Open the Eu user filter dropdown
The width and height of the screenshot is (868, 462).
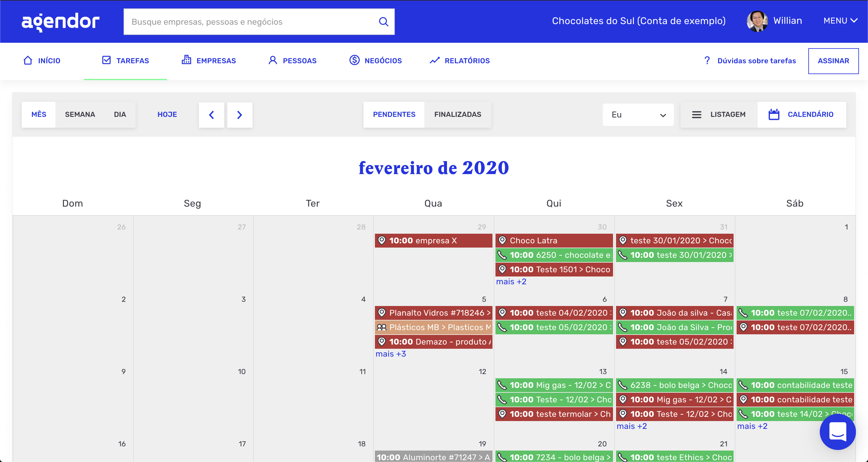coord(638,115)
